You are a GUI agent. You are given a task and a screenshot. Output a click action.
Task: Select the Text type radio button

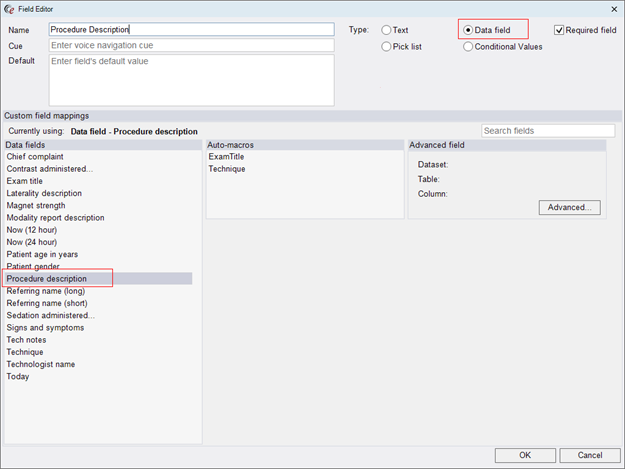tap(387, 30)
